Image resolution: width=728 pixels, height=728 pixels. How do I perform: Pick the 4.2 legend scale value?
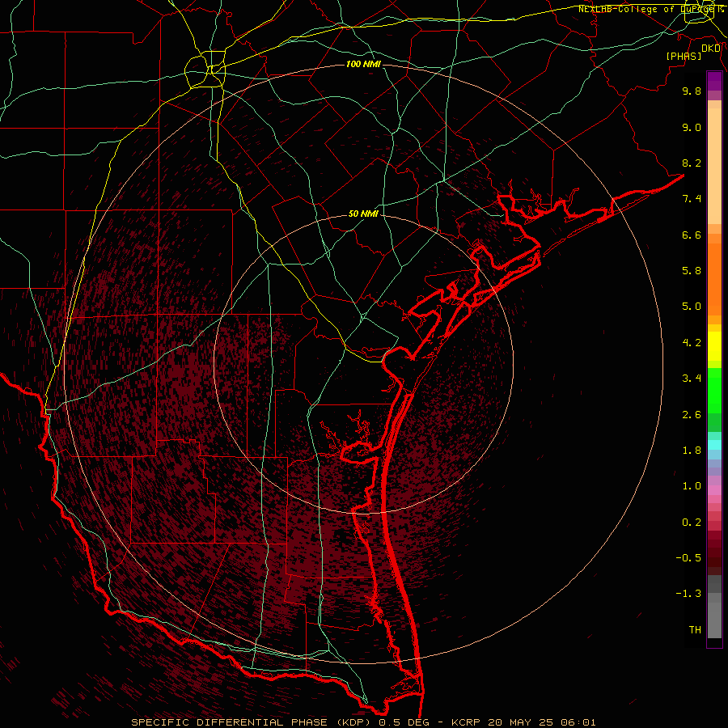[x=692, y=343]
